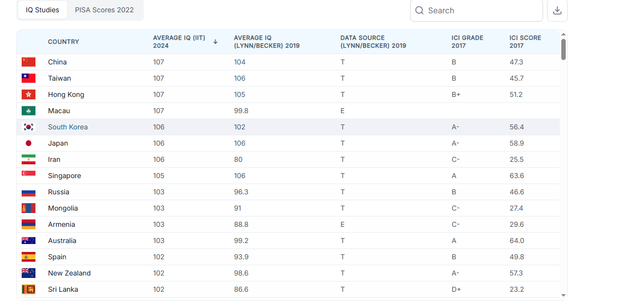The height and width of the screenshot is (307, 644).
Task: Open the Singapore country entry
Action: click(x=64, y=176)
